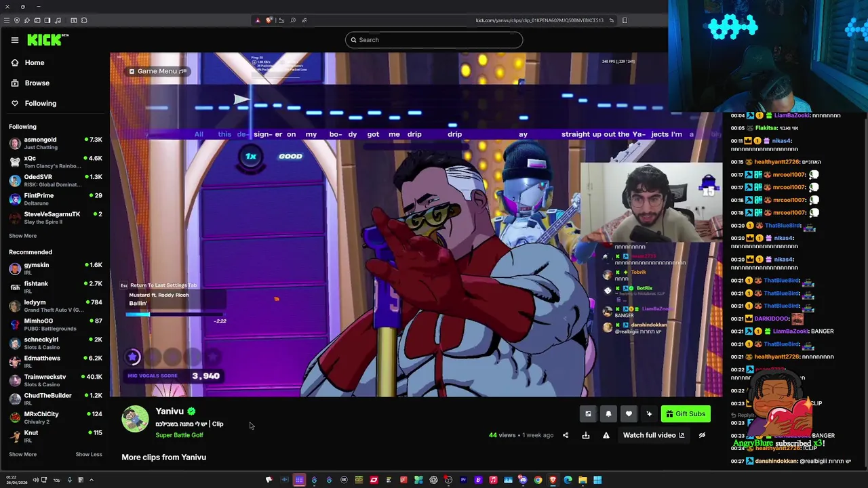This screenshot has height=488, width=868.
Task: Open the SteveSeSagarnuTK channel in the sidebar
Action: tap(54, 218)
